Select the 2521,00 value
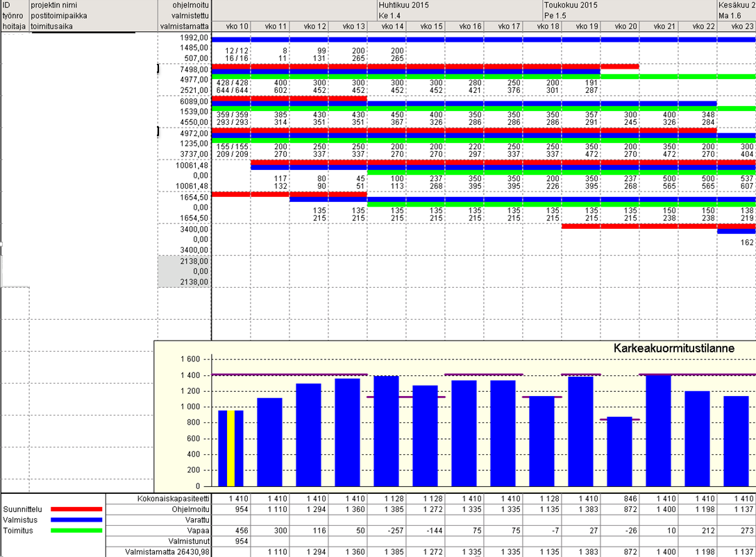756x557 pixels. tap(194, 90)
